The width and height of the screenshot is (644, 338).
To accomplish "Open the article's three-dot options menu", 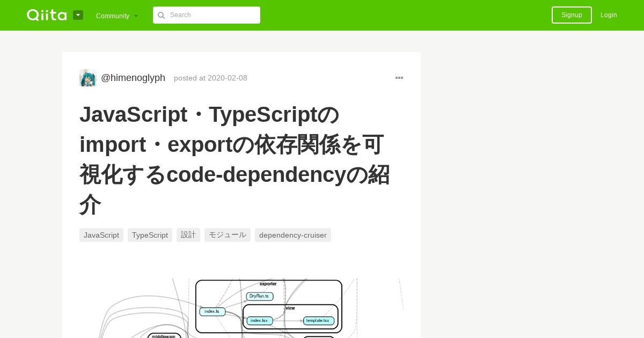I will coord(399,78).
